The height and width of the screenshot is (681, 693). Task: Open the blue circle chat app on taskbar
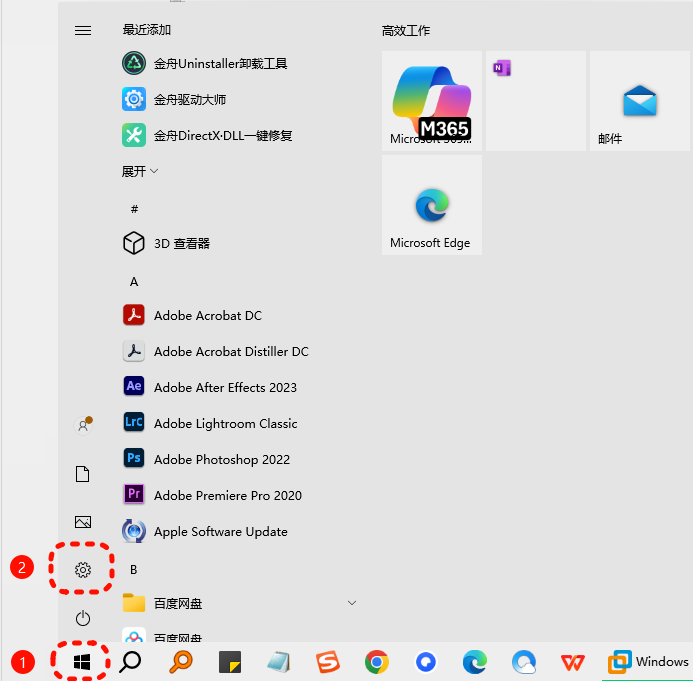[x=426, y=662]
